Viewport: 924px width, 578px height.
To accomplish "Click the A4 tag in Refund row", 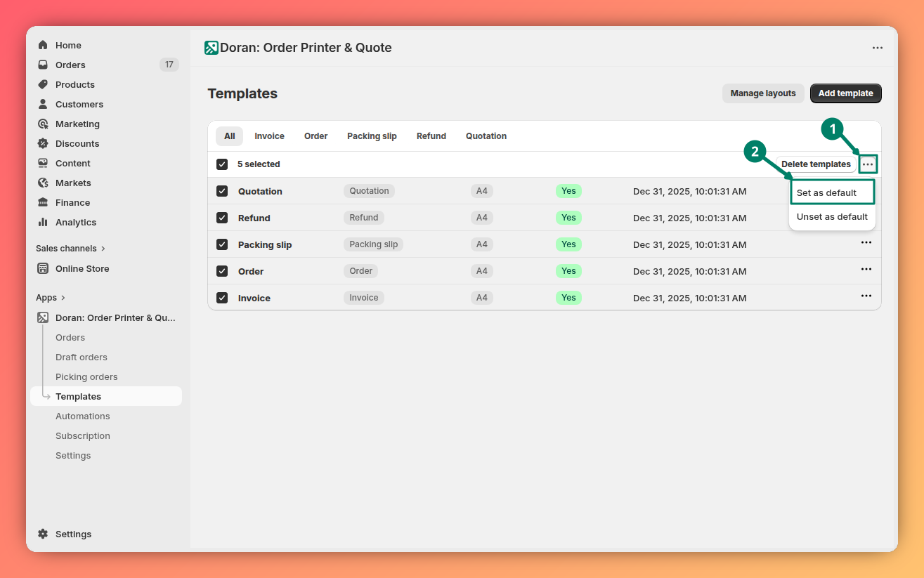I will click(x=482, y=218).
